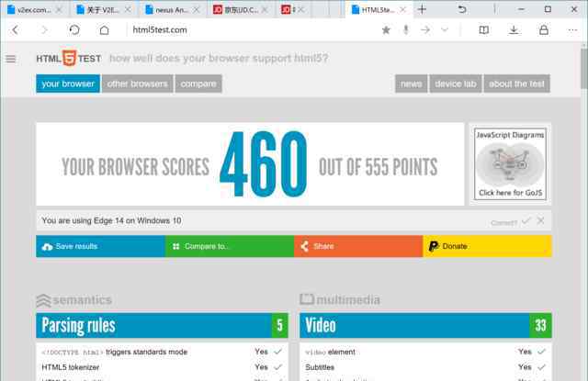
Task: Click the 'Subtitles' row
Action: pyautogui.click(x=425, y=367)
